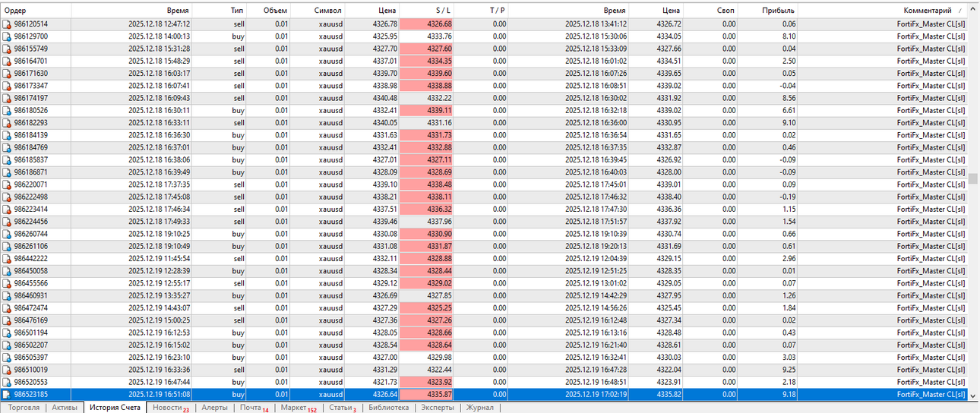Click the close time 2025.12.19 17:02:19
Viewport: 980px width, 413px height.
[x=596, y=395]
